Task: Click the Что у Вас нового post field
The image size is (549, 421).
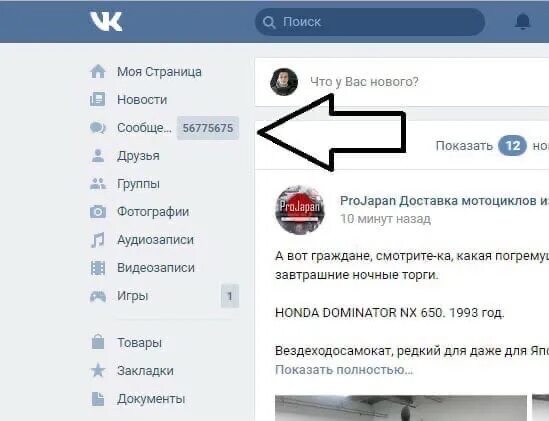Action: [364, 82]
